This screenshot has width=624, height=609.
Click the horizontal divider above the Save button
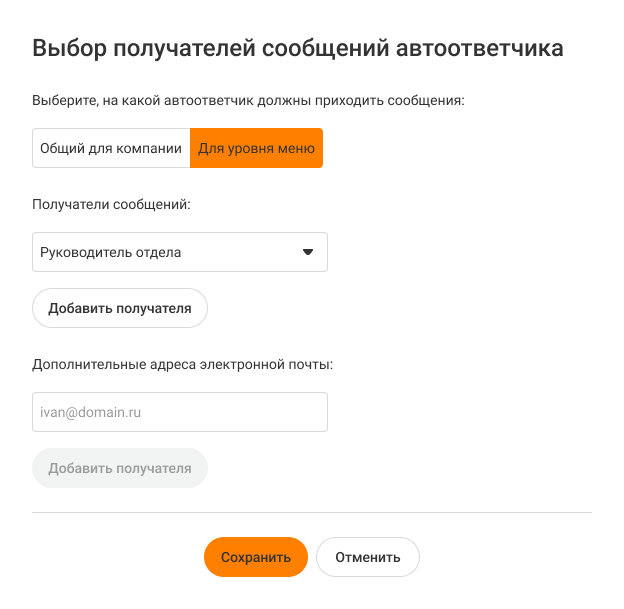(x=312, y=513)
